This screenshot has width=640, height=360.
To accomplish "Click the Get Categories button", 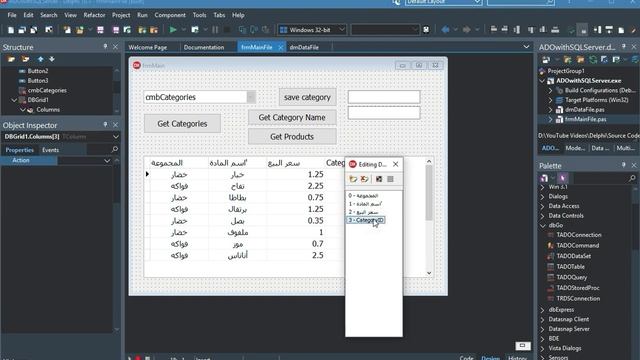I will (x=182, y=124).
